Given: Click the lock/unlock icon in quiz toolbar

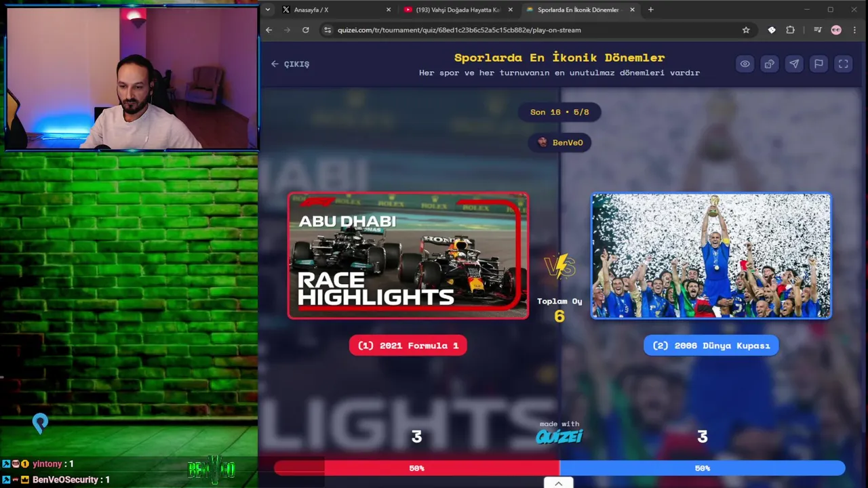Looking at the screenshot, I should [769, 64].
